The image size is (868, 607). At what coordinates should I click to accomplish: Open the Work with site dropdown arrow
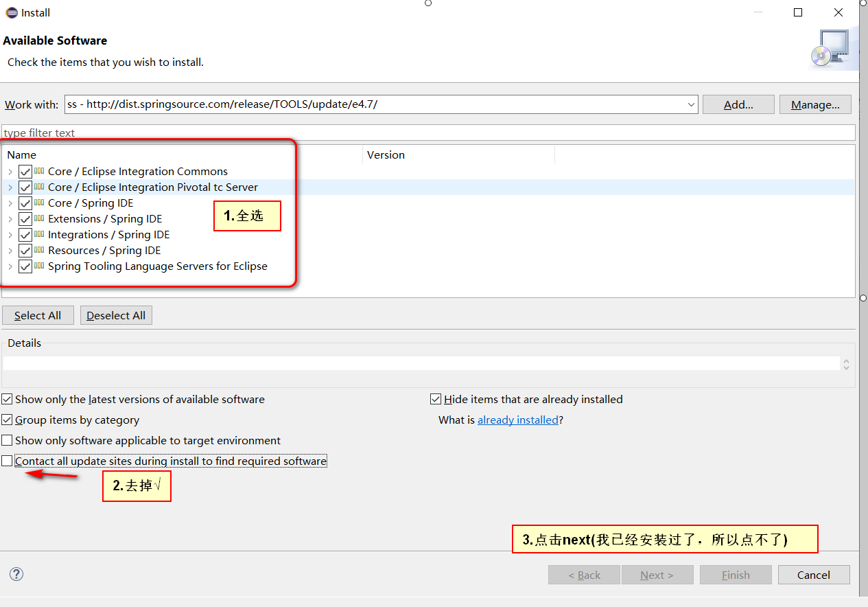(691, 104)
